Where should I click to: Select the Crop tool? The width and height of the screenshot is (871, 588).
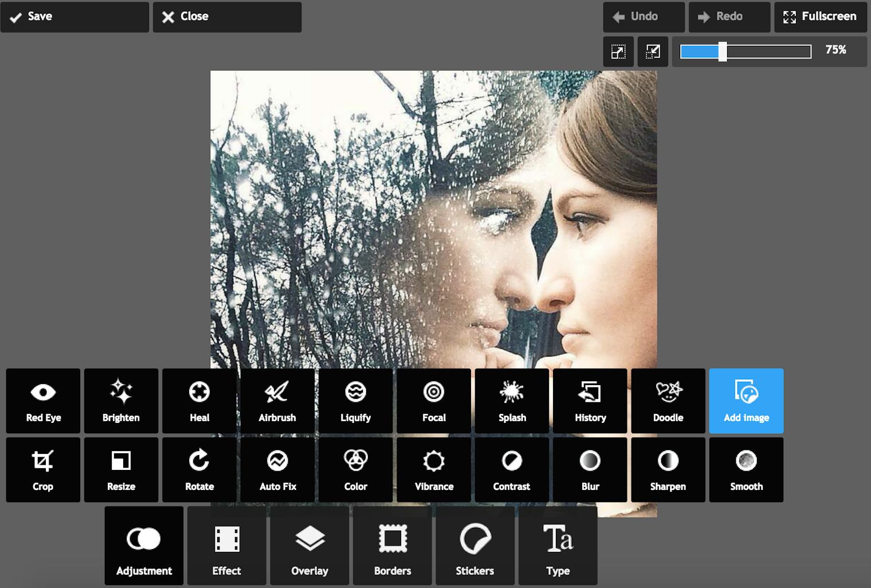pos(43,470)
